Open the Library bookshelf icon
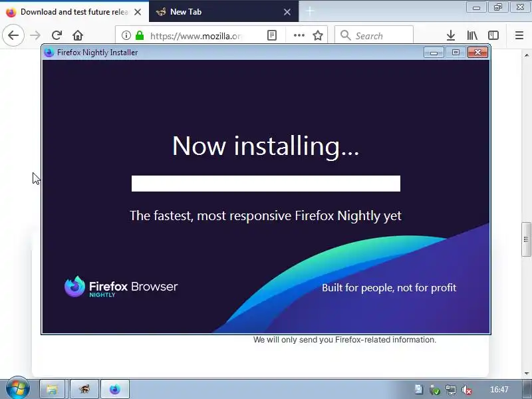The image size is (532, 399). (472, 35)
